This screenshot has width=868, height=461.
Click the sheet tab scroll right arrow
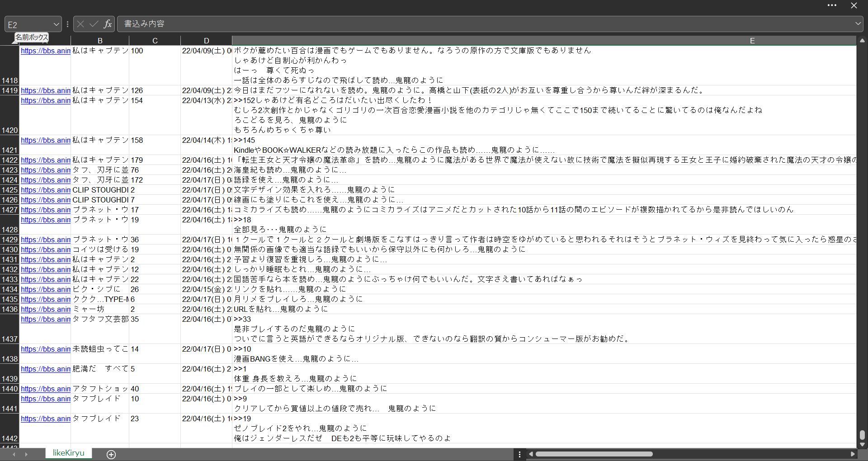click(x=26, y=454)
